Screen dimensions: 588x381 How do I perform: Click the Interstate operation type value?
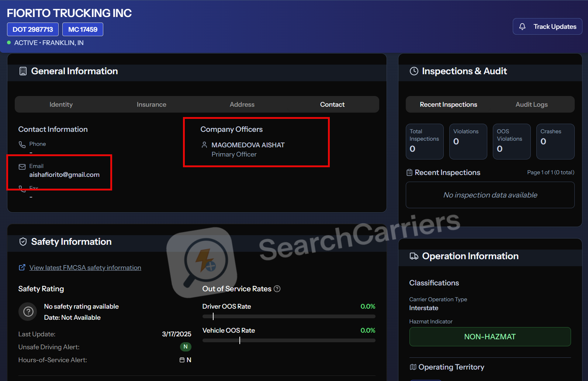click(423, 308)
